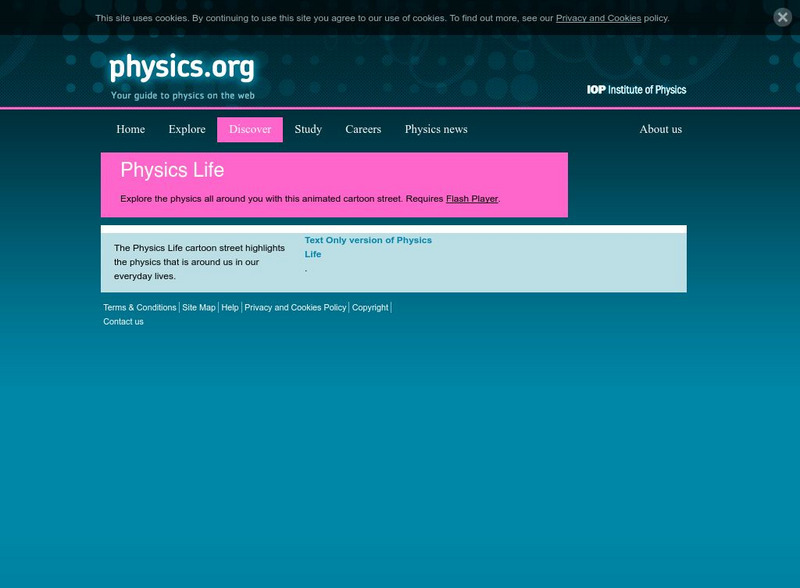Open the Contact us page
This screenshot has width=800, height=588.
(x=122, y=322)
